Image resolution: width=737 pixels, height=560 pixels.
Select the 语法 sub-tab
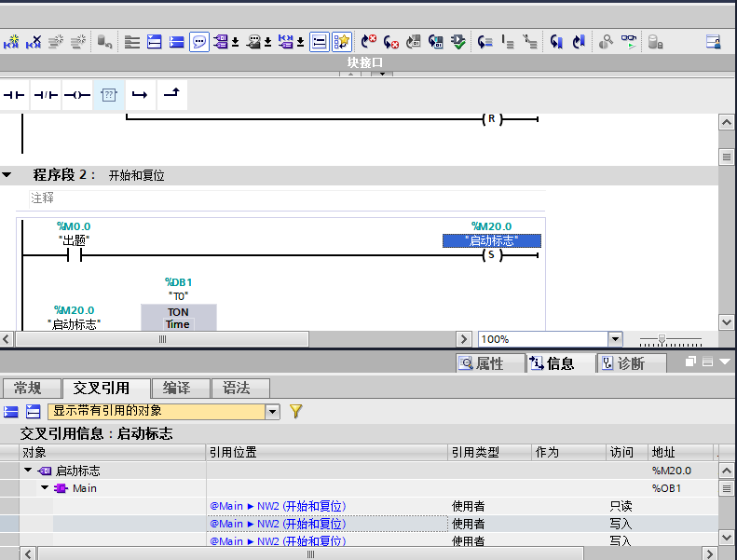(x=240, y=388)
